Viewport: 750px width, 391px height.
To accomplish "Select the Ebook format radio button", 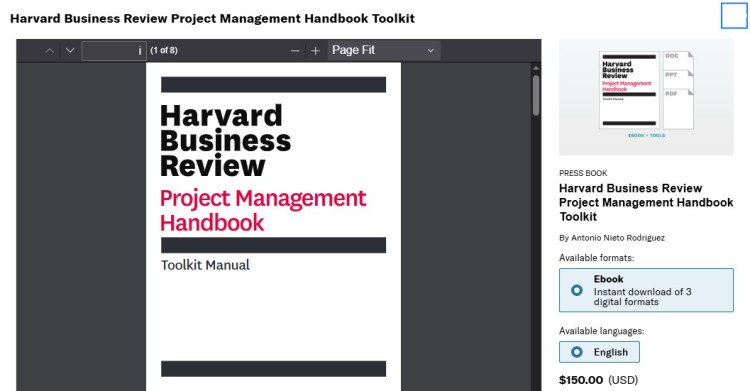I will (x=577, y=290).
